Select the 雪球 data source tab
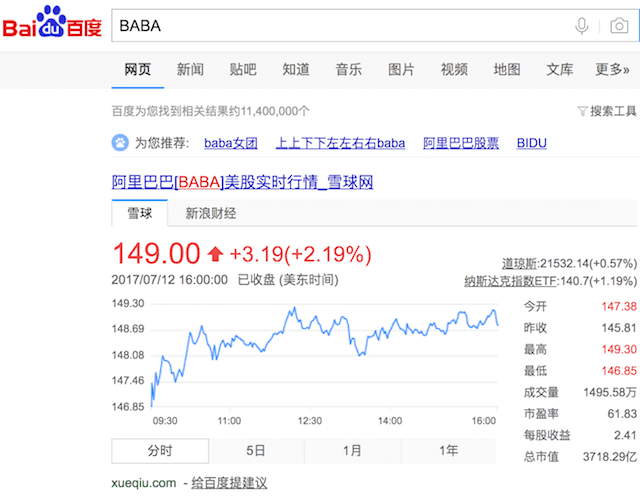The image size is (640, 496). pos(140,213)
